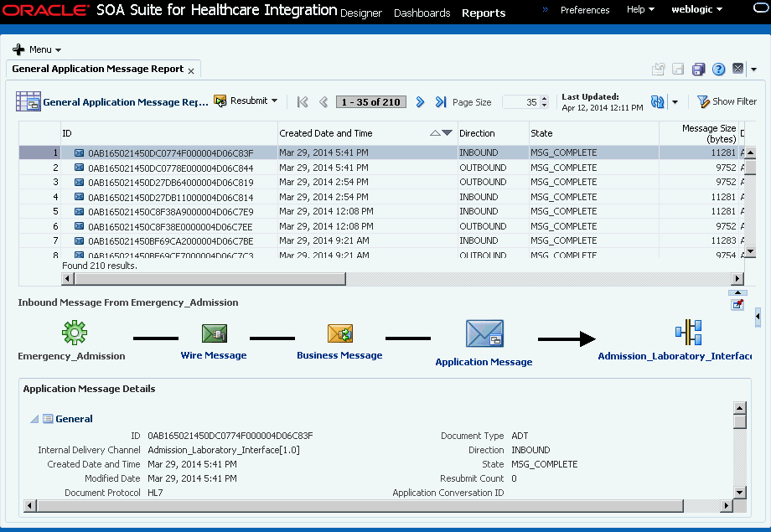Open the Business Message envelope icon
This screenshot has height=532, width=771.
point(339,333)
